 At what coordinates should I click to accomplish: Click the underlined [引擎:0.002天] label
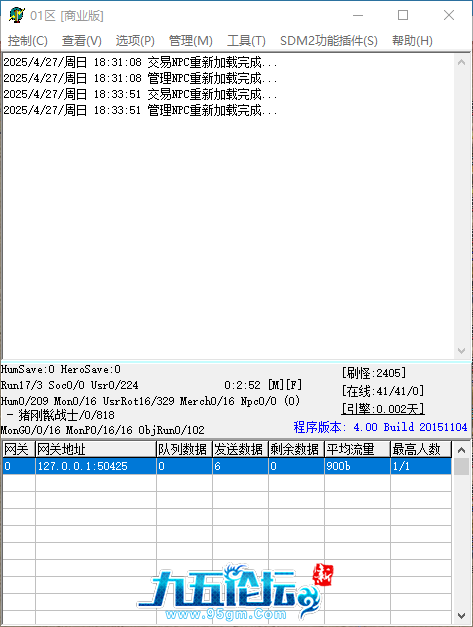tap(383, 409)
